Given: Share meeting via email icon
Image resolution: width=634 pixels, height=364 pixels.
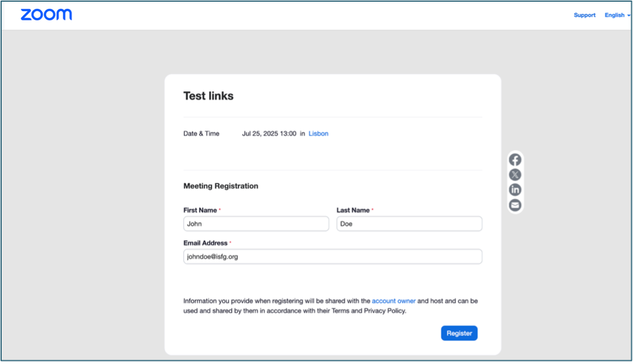Looking at the screenshot, I should (515, 205).
